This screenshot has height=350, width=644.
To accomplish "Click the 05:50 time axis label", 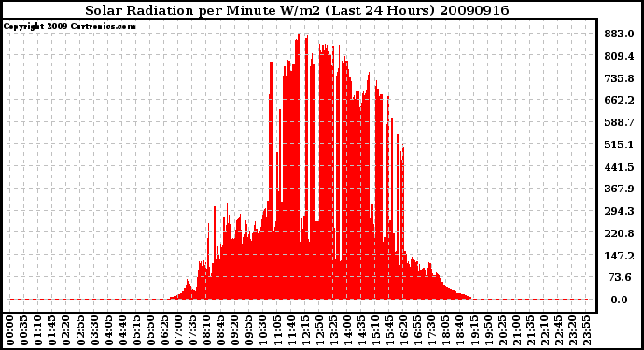I will pos(150,330).
